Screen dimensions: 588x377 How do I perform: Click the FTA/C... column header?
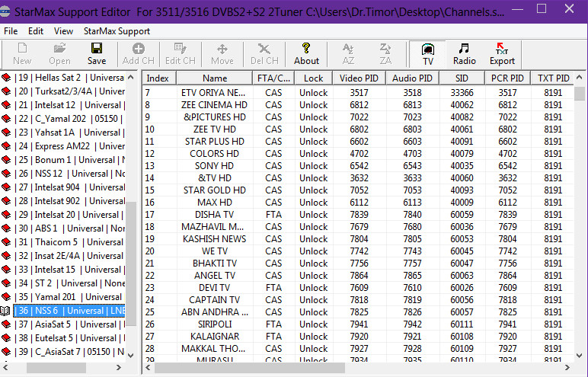click(273, 78)
